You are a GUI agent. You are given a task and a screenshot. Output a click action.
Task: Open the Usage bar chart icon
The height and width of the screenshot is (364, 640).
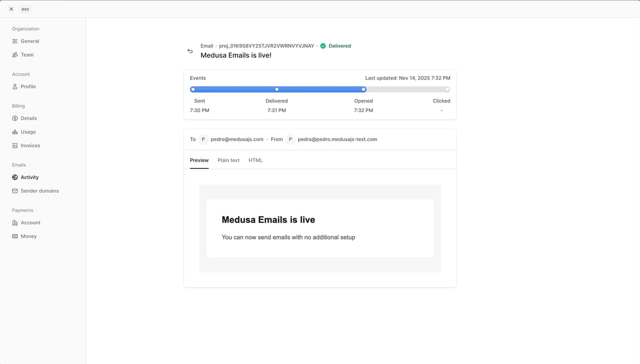15,132
